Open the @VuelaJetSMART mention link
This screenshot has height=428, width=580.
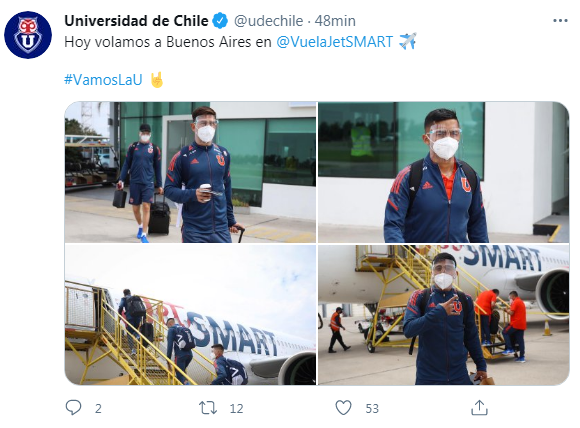click(x=335, y=41)
